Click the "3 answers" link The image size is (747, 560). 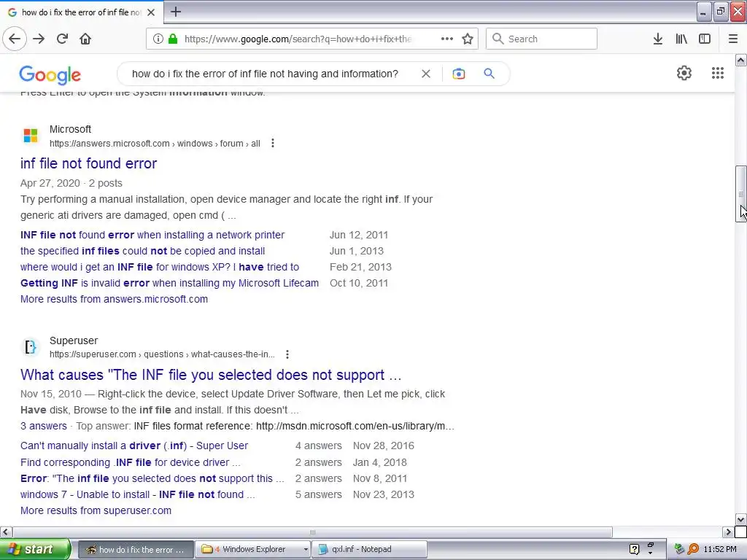[43, 426]
